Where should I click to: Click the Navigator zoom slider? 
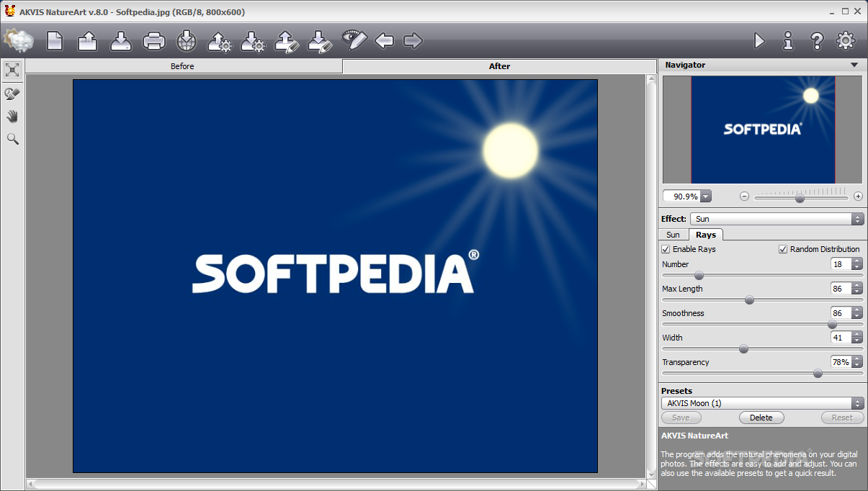tap(801, 196)
